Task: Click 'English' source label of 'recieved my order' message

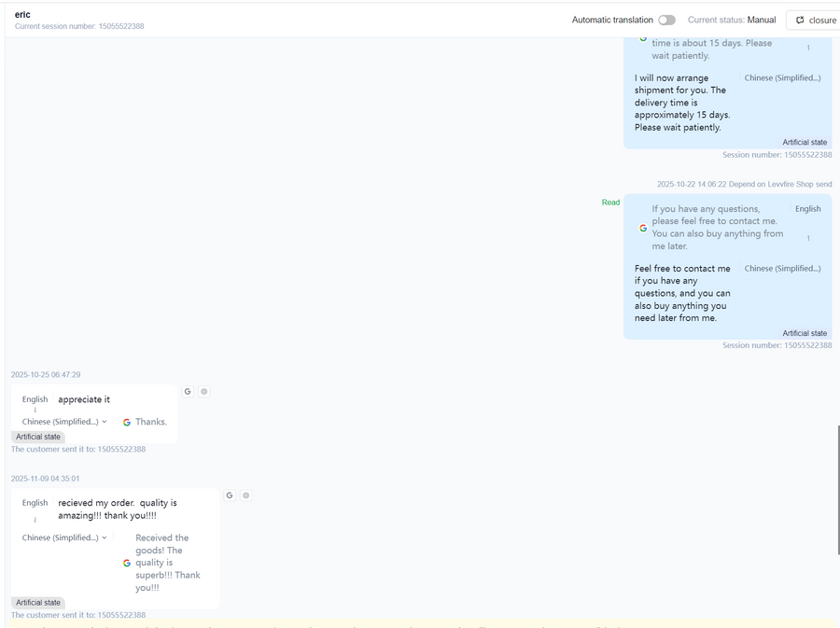Action: pyautogui.click(x=35, y=503)
